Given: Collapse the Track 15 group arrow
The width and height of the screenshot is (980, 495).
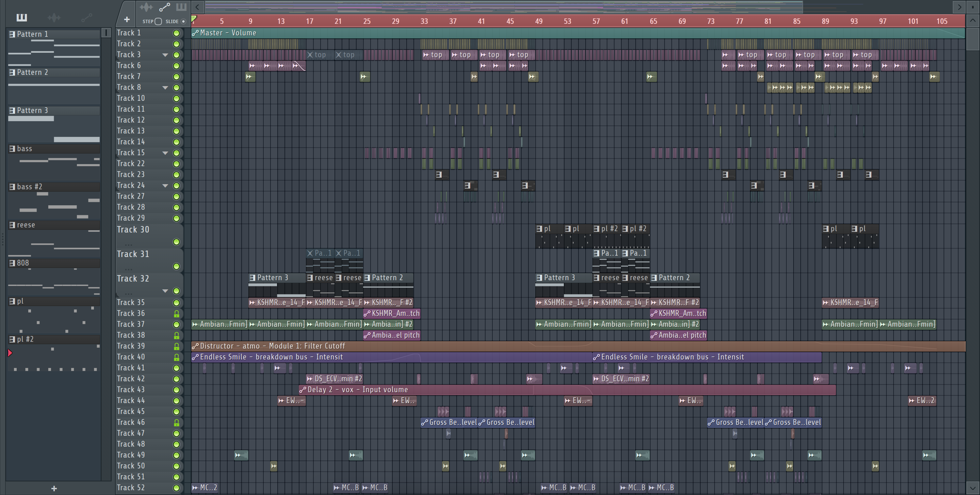Looking at the screenshot, I should 165,153.
